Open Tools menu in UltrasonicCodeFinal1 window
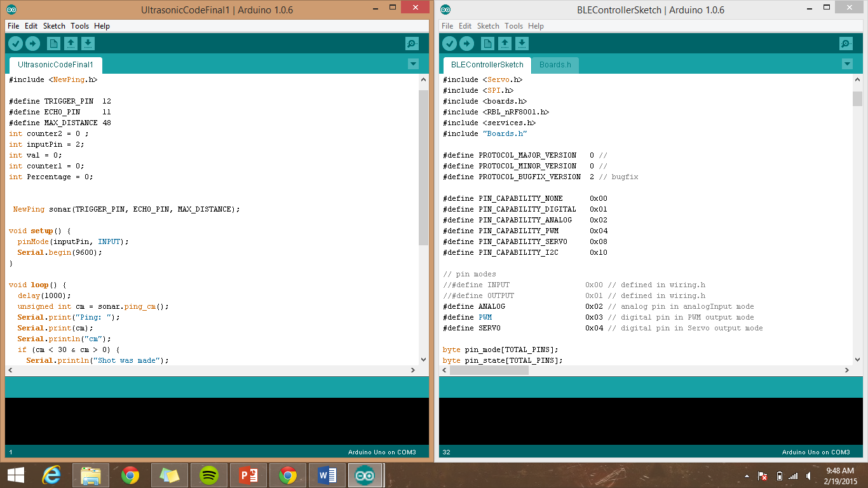Screen dimensions: 868x488 pos(80,26)
